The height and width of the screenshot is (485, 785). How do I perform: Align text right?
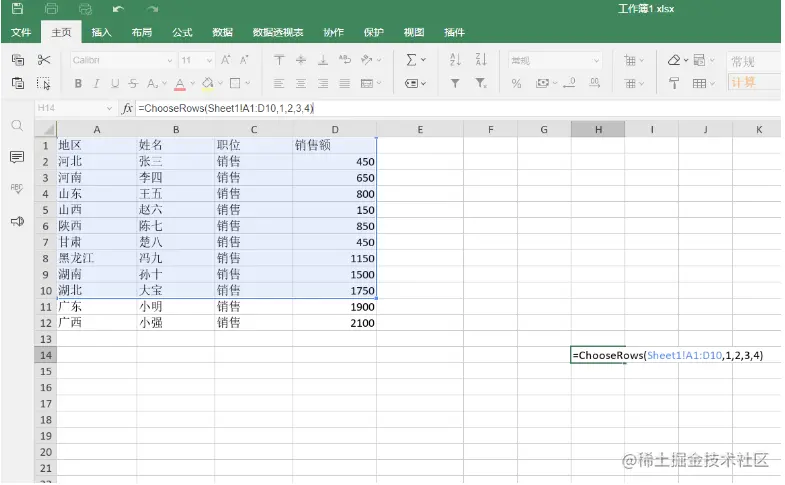tap(323, 84)
